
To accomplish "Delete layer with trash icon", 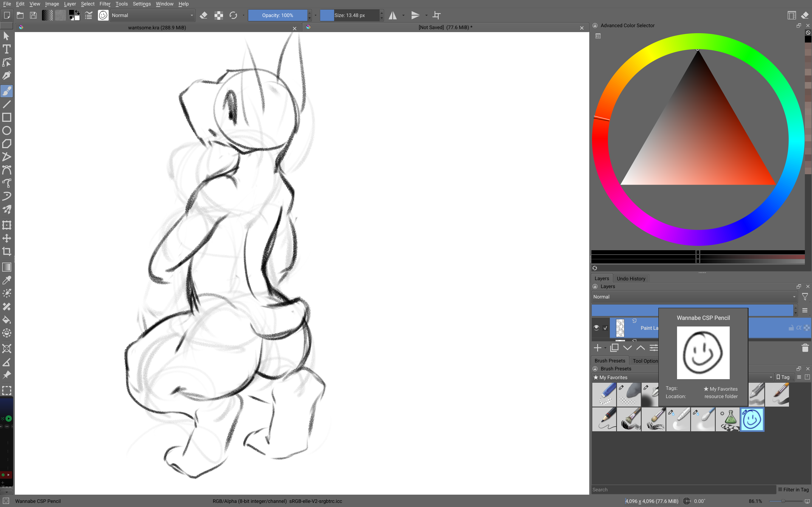I will click(805, 348).
